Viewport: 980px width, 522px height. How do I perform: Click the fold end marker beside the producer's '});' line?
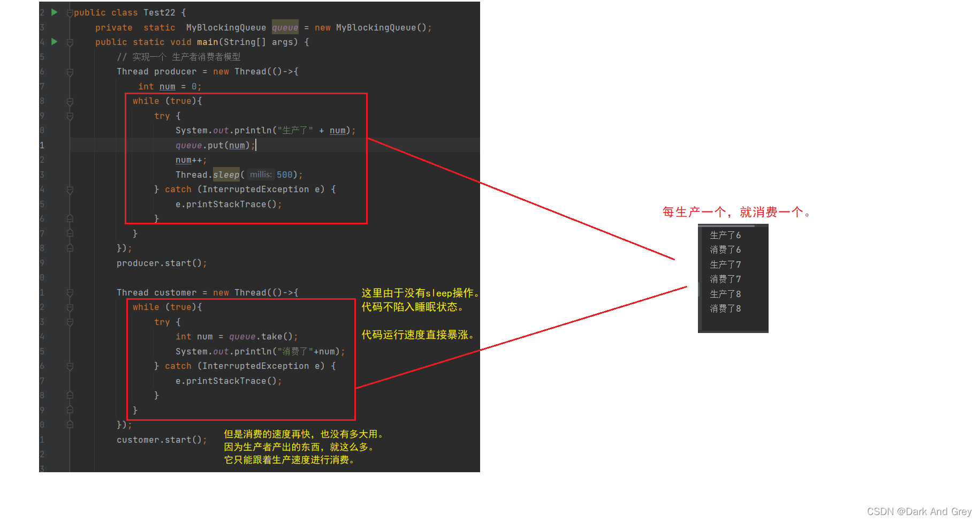tap(70, 248)
